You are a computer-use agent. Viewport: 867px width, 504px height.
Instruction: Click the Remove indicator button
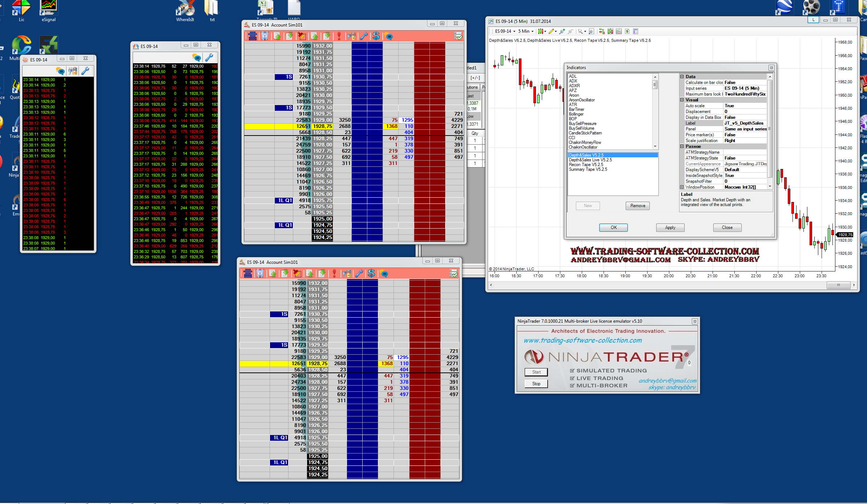coord(638,206)
